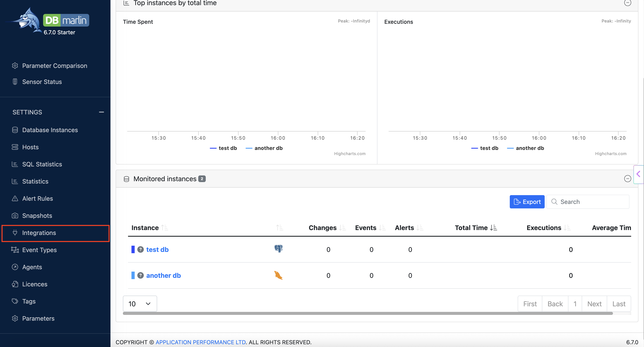
Task: Click the horizontal table scrollbar
Action: click(x=368, y=313)
